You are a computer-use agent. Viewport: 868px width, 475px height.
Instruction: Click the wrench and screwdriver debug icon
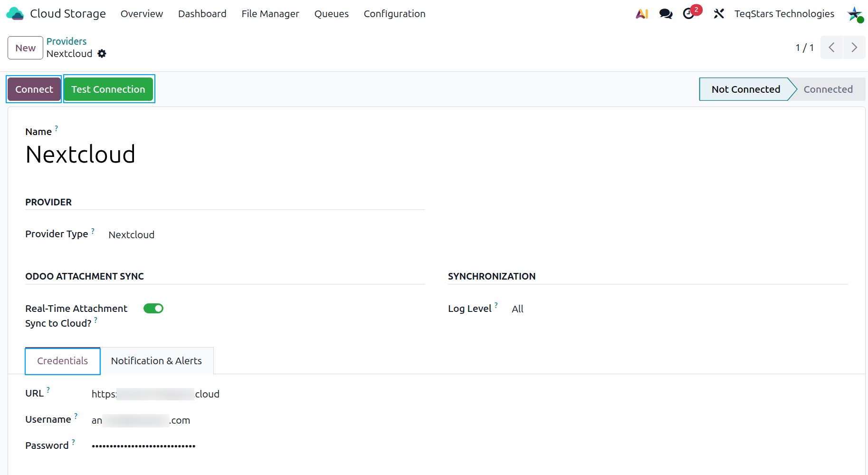(x=718, y=14)
